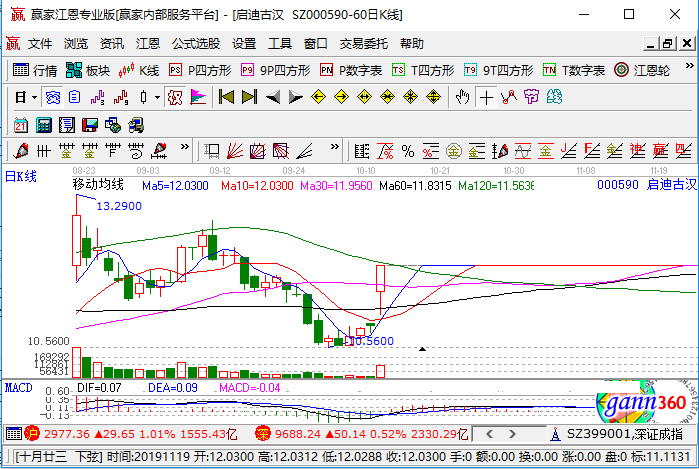Click the pink flag marker icon

point(198,97)
